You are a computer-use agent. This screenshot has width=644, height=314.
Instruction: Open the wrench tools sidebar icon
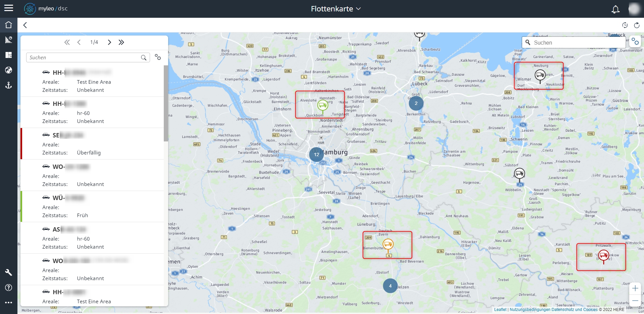coord(9,272)
